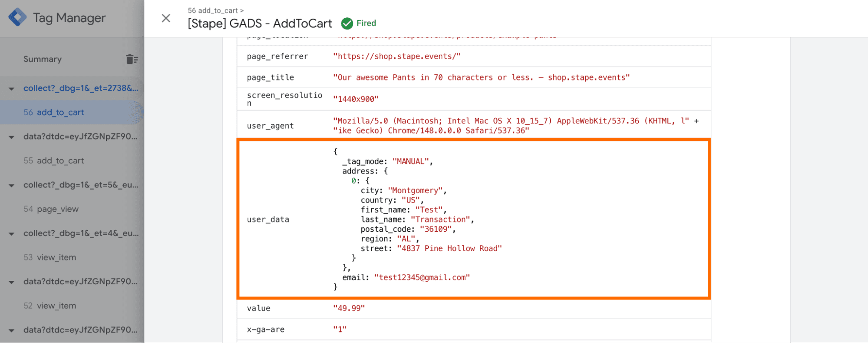
Task: Click the user_data parameter name
Action: click(x=268, y=220)
